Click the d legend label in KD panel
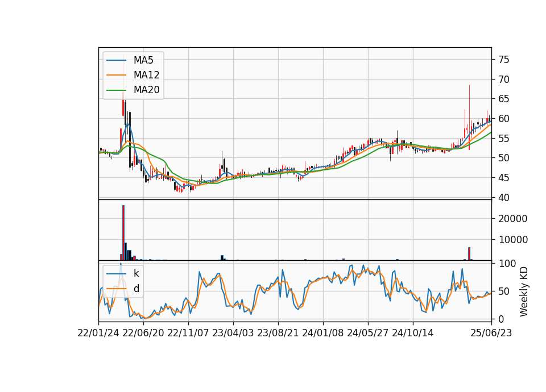Viewport: 546px width, 392px height. click(136, 289)
